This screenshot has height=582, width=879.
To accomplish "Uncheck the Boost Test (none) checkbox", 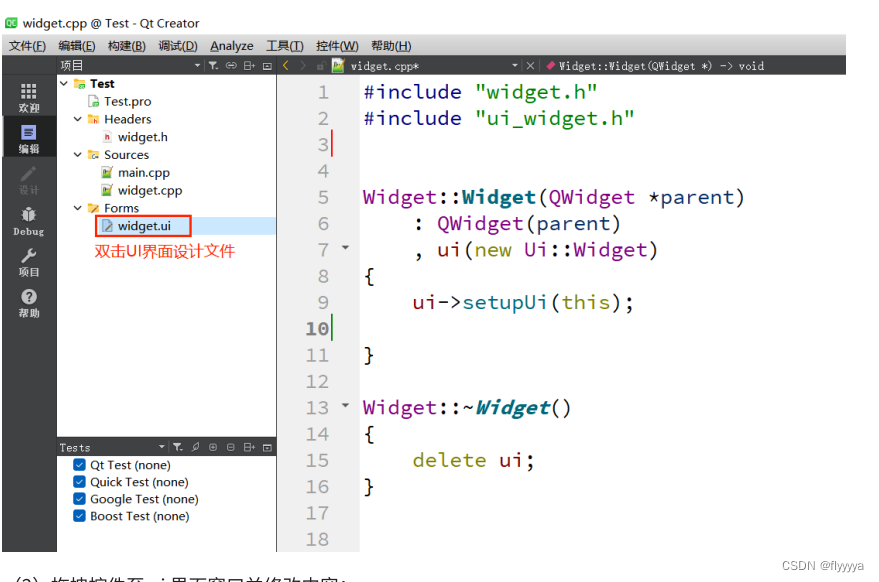I will click(x=80, y=516).
